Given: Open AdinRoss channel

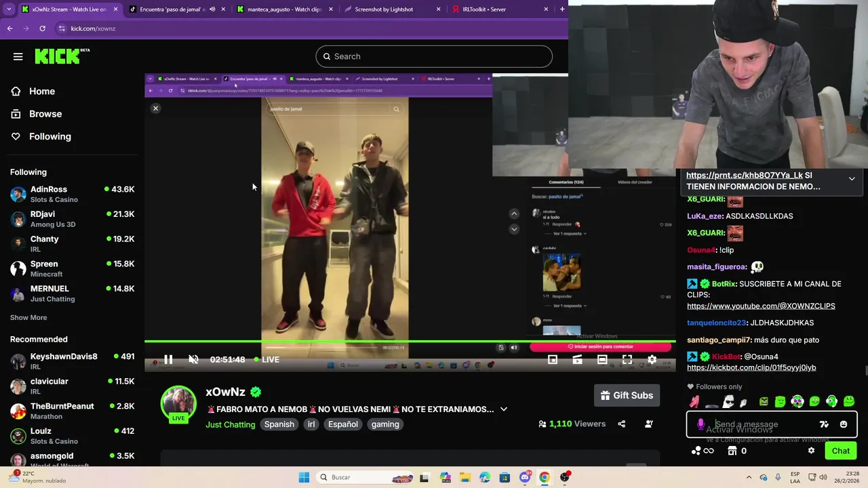Looking at the screenshot, I should 71,195.
